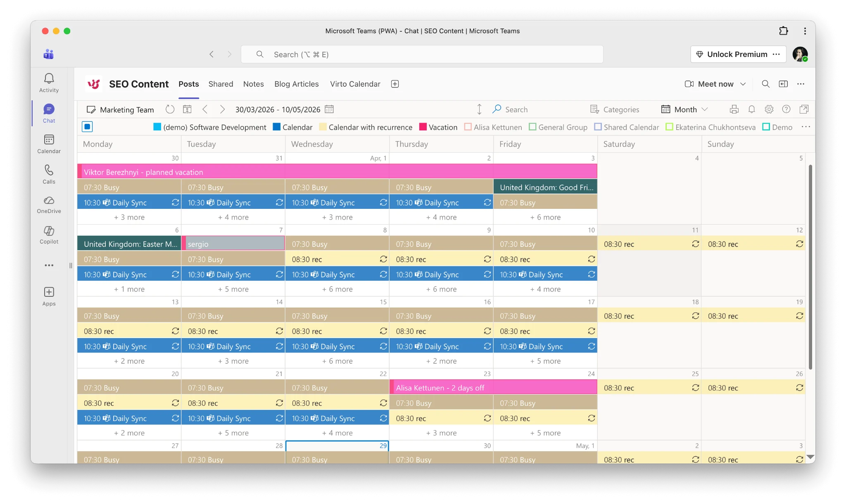Expand '+ 5 more' on Tuesday April 7
Image resolution: width=846 pixels, height=504 pixels.
pyautogui.click(x=233, y=289)
